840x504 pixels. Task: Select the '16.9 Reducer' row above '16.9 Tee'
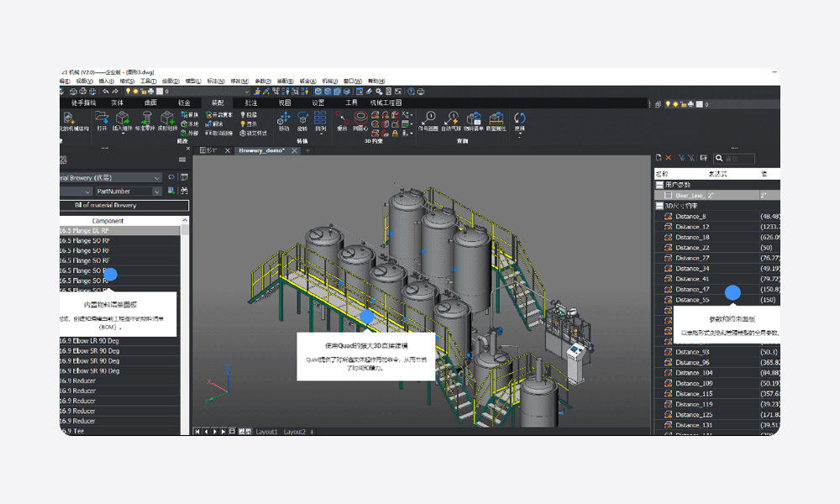click(x=120, y=421)
